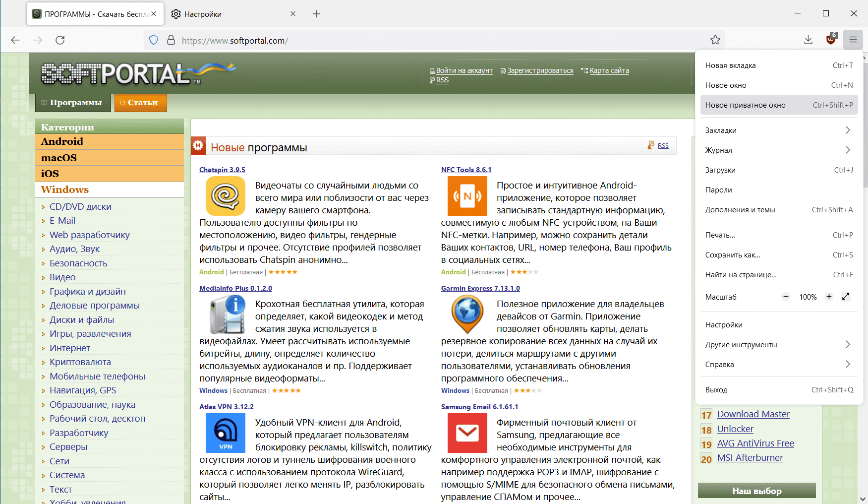Click the Chatspin app icon
The image size is (868, 504).
[226, 196]
